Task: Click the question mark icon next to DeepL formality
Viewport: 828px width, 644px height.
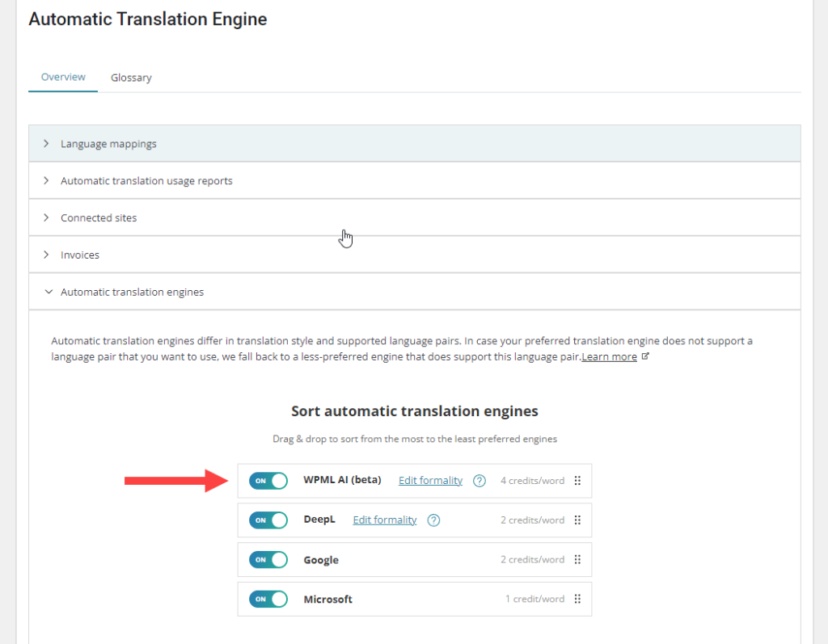Action: point(433,520)
